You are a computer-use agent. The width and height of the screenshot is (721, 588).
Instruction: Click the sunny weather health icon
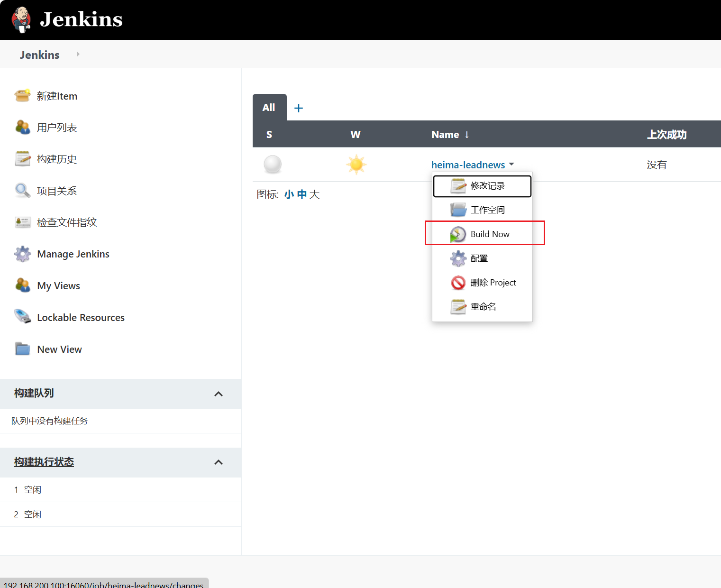pyautogui.click(x=356, y=165)
